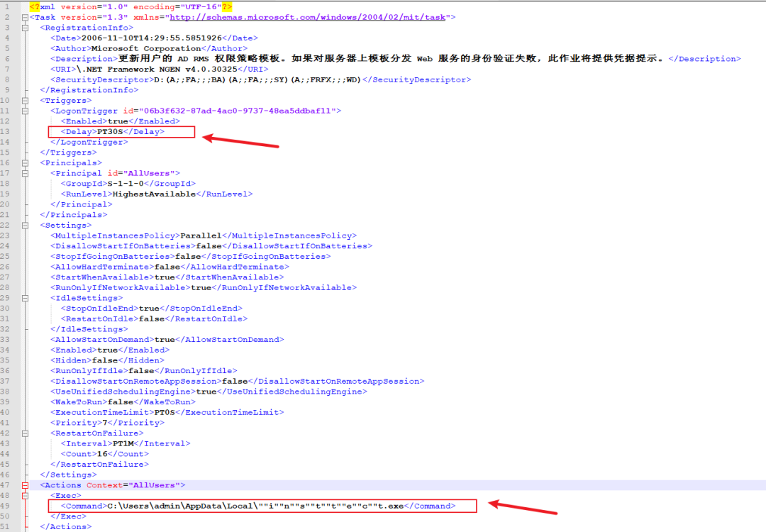
Task: Click the AllowStartOnDemand opening tag
Action: (x=102, y=340)
